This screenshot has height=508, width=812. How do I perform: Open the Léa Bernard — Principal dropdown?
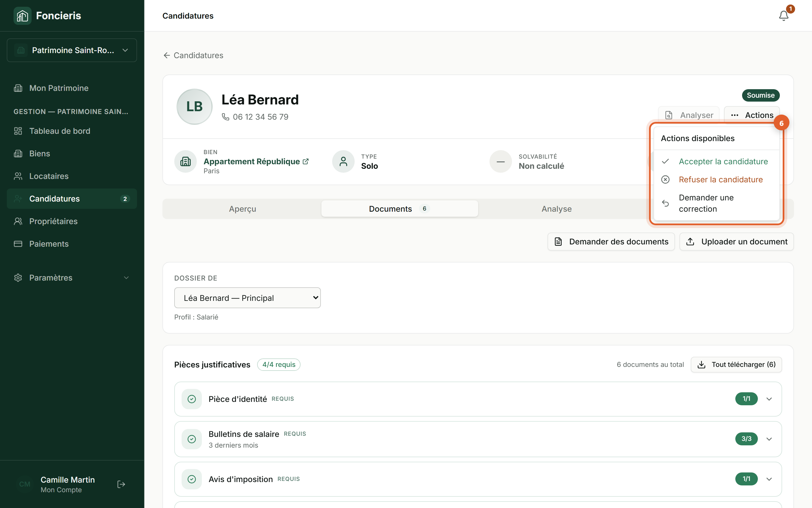point(247,298)
